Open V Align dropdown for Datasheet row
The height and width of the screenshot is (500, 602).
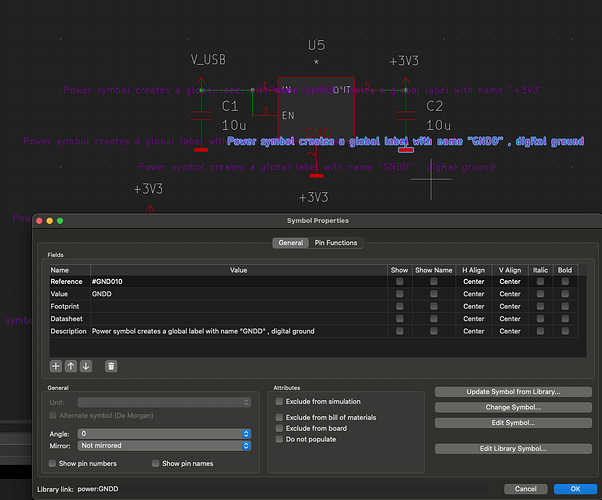click(x=510, y=318)
